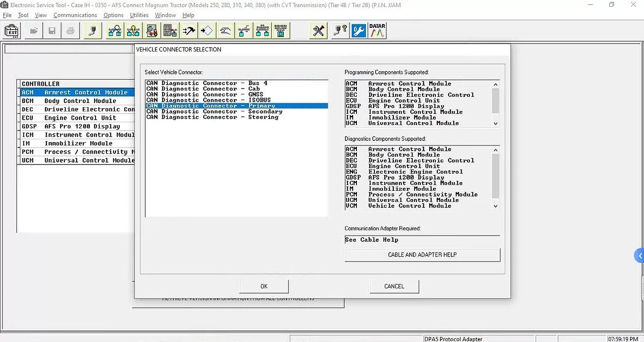This screenshot has height=342, width=644.
Task: Open the crossed wrench and screwdriver icon
Action: coord(318,31)
